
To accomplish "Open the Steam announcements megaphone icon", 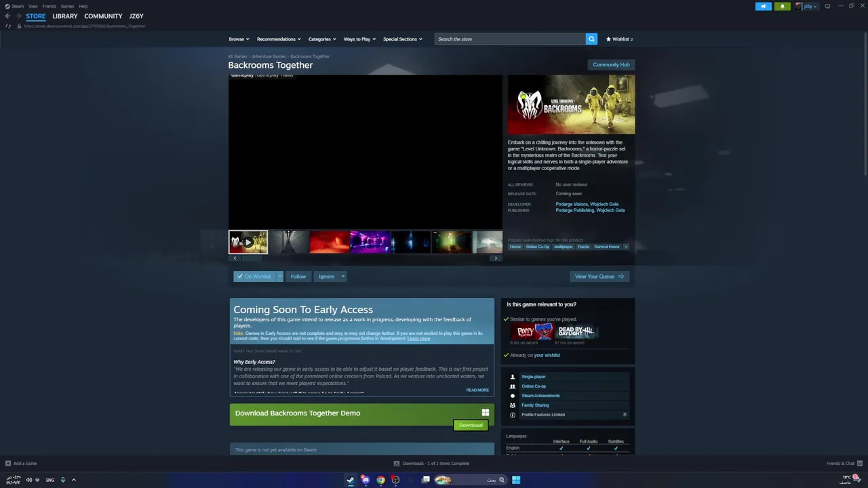I will pos(764,6).
